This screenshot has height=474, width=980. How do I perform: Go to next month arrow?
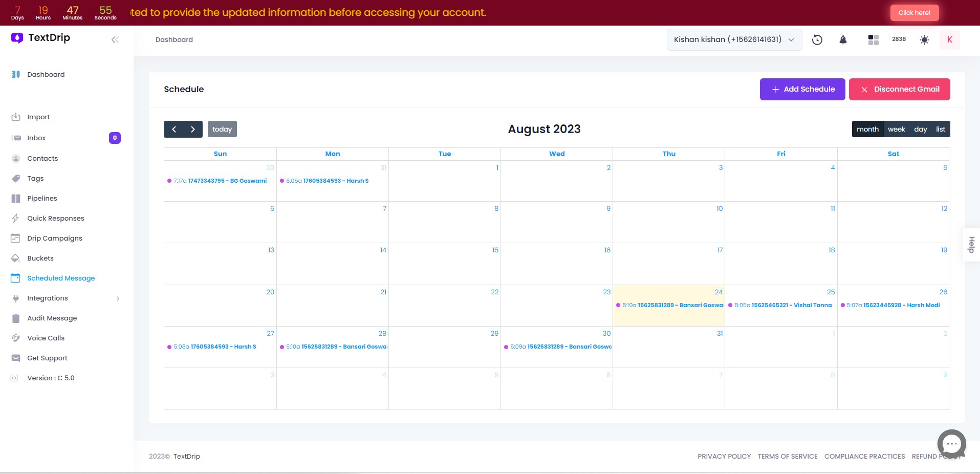[x=193, y=130]
